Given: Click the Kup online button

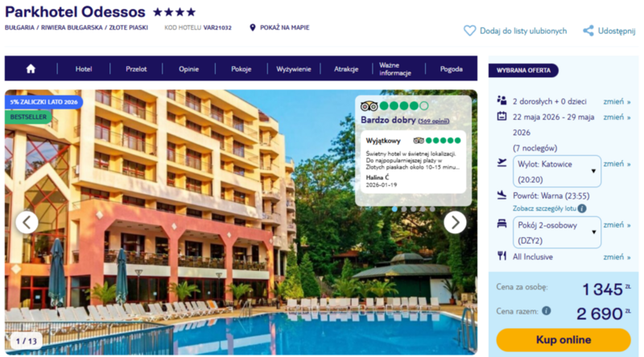Looking at the screenshot, I should (563, 340).
